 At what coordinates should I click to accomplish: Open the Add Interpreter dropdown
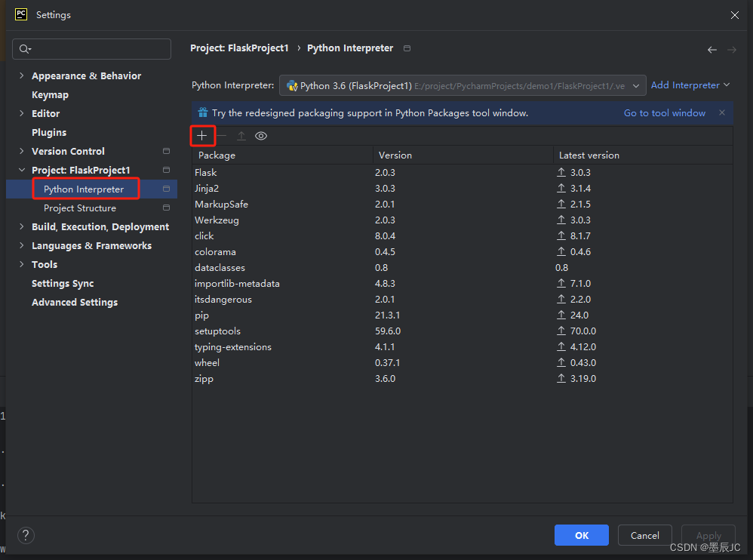coord(690,85)
